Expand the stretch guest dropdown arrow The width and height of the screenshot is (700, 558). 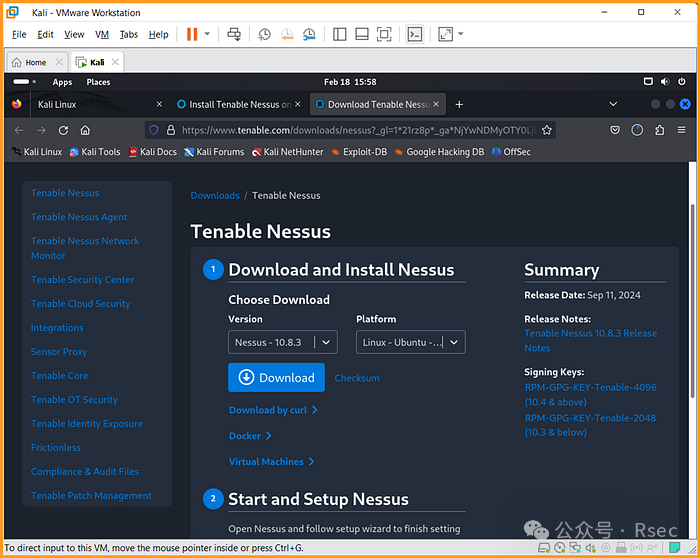pos(461,34)
